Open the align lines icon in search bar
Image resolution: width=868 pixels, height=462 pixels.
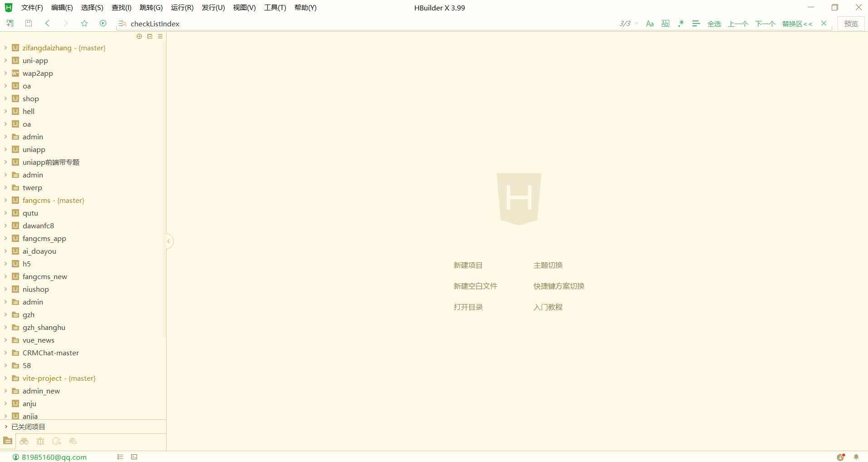[x=696, y=24]
